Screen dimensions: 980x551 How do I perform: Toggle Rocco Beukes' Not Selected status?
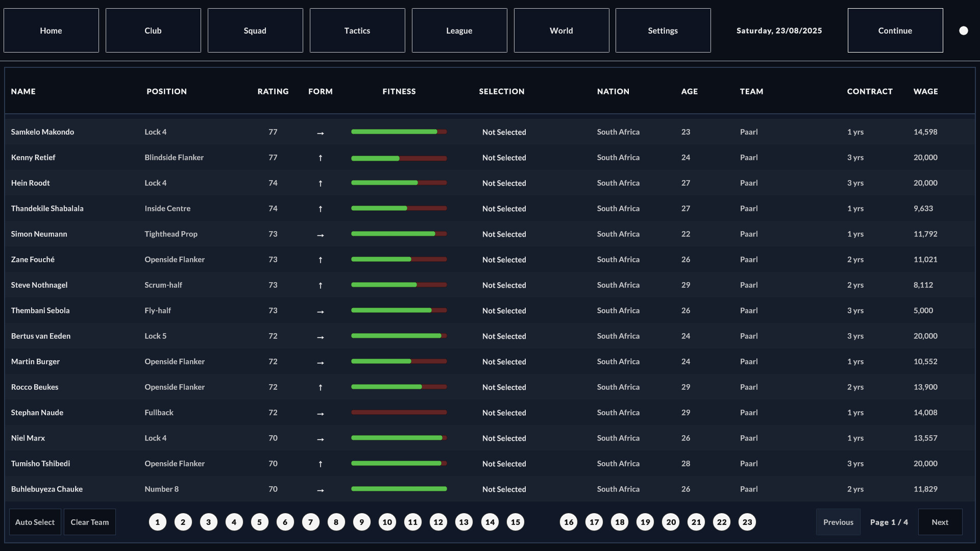coord(504,387)
